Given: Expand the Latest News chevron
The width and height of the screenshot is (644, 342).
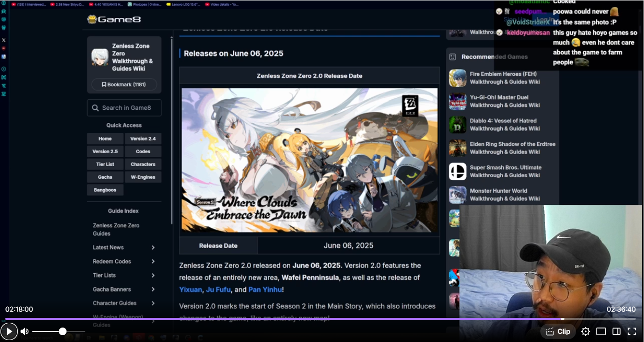Looking at the screenshot, I should click(153, 248).
